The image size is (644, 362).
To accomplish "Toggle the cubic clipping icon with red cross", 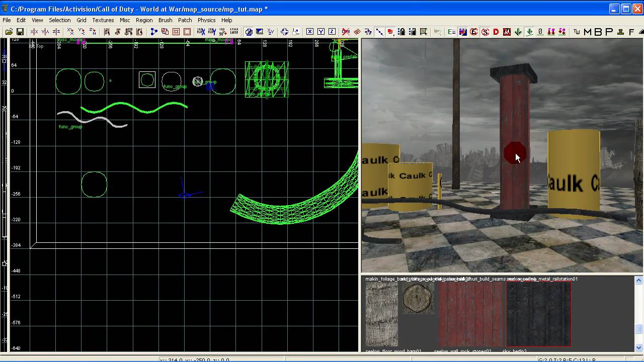I will tap(346, 32).
